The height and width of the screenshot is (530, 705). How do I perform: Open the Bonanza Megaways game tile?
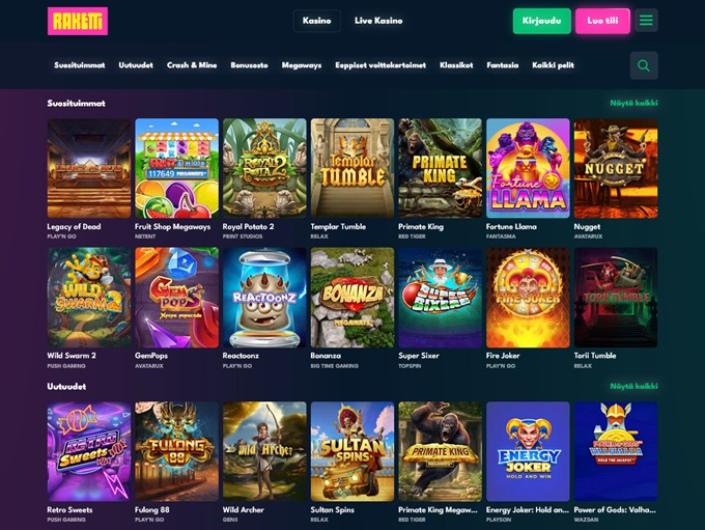pos(352,298)
